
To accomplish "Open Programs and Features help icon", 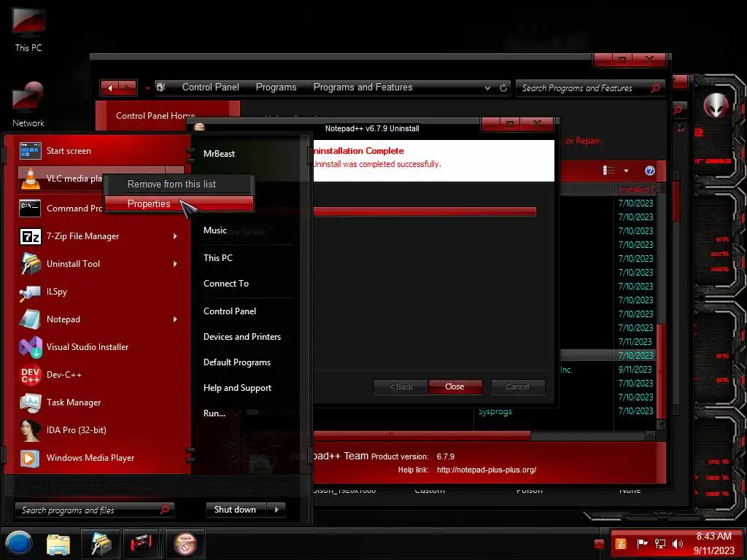I will click(x=649, y=171).
